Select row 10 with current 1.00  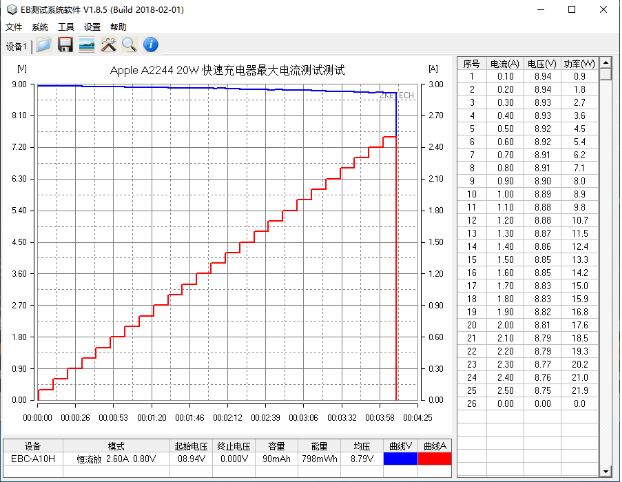[528, 194]
